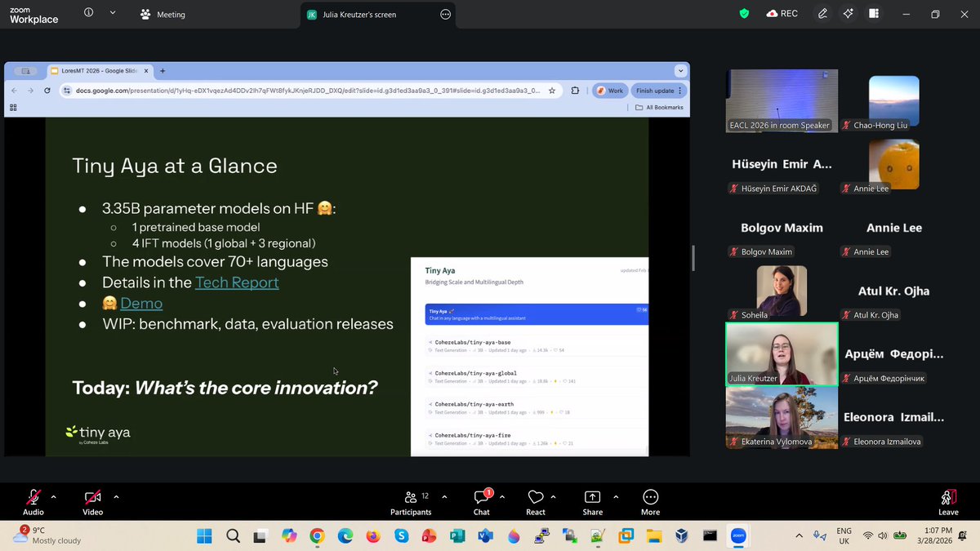The width and height of the screenshot is (980, 551).
Task: Show hidden system tray icons chevron
Action: click(799, 535)
